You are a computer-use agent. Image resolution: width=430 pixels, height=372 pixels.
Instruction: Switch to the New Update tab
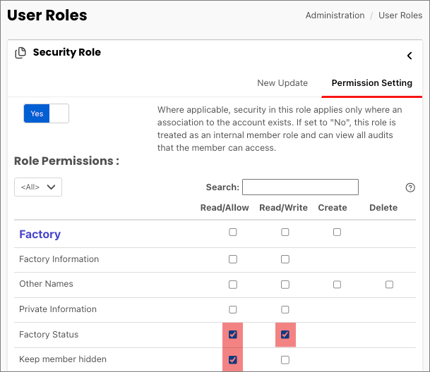coord(282,83)
